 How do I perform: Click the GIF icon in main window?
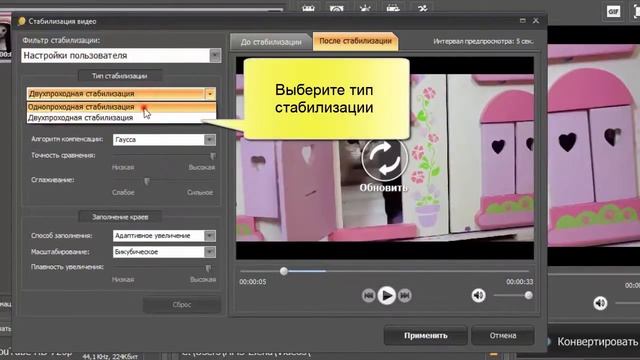coord(613,11)
